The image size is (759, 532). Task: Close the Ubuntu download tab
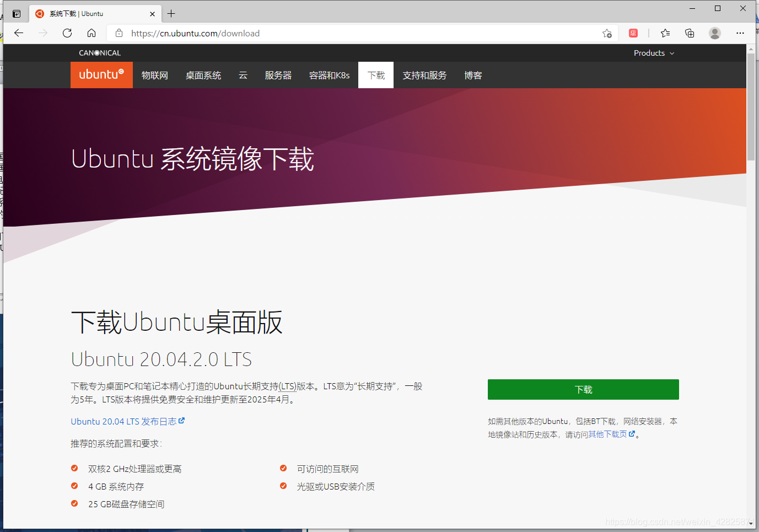coord(153,14)
